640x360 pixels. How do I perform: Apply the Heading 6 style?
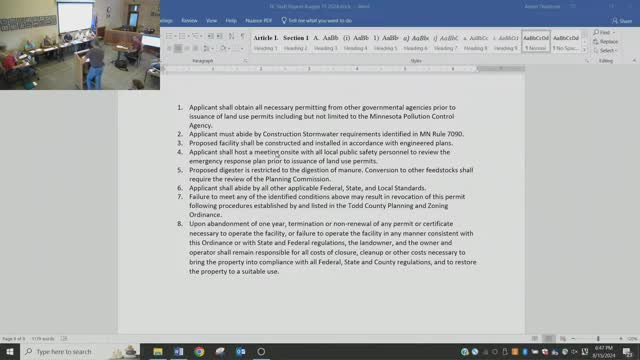(416, 42)
